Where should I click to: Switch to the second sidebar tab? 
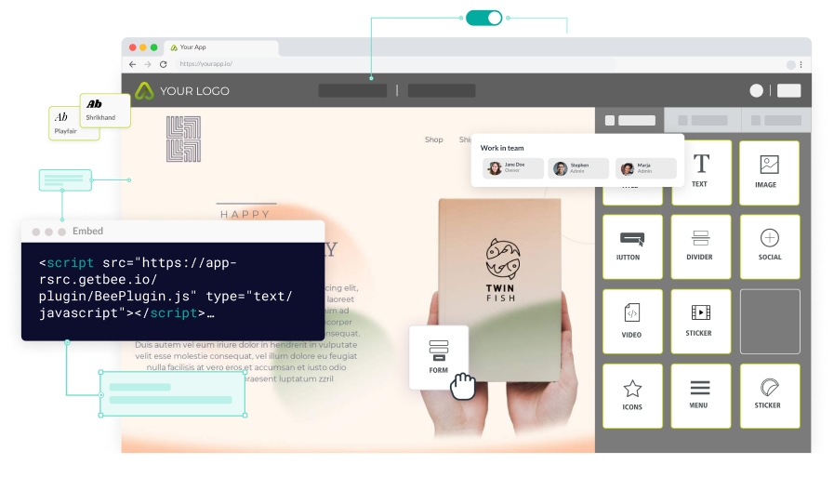pos(703,120)
